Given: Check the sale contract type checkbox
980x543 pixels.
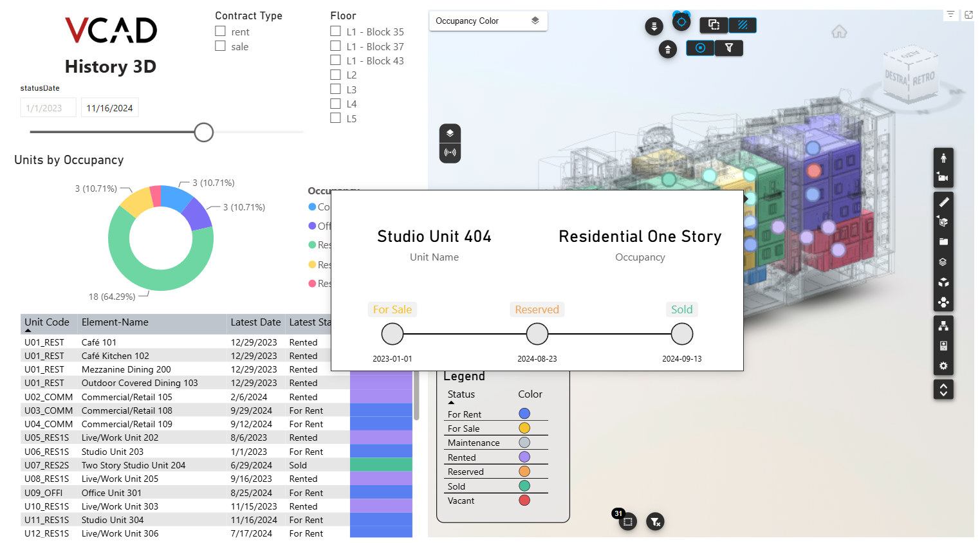Looking at the screenshot, I should tap(220, 46).
